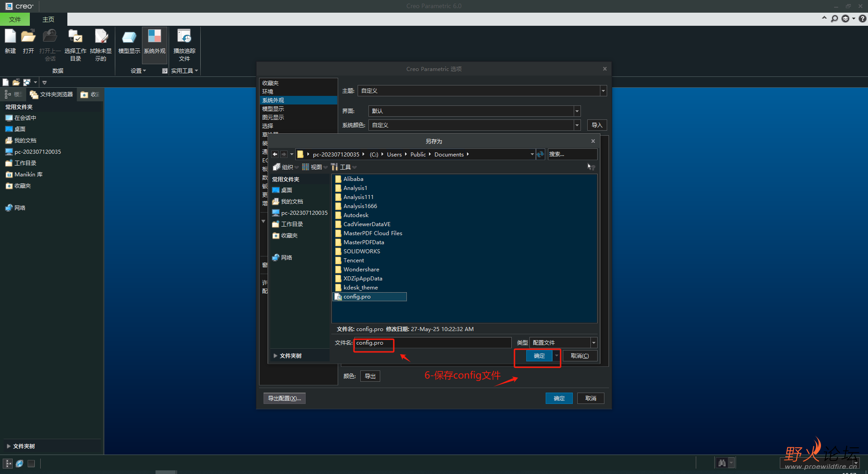Click the embedded browser icon in status bar
868x474 pixels.
[19, 463]
